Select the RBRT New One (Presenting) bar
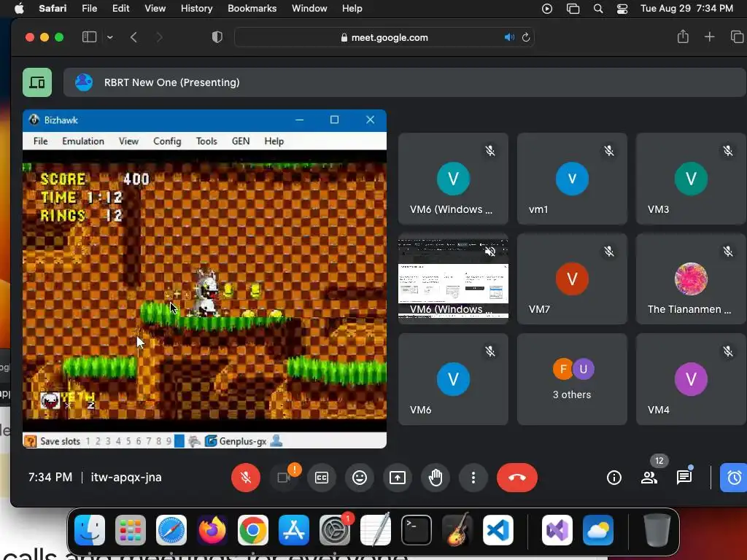 404,82
